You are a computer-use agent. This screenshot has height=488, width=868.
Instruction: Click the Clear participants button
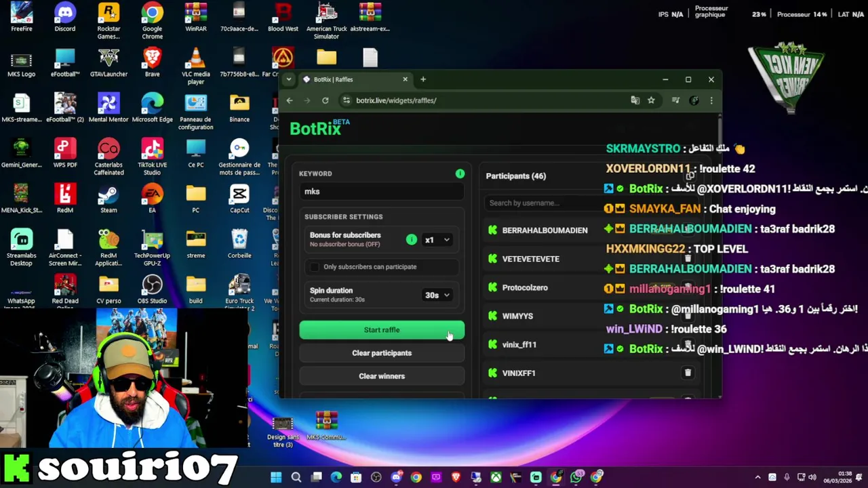pyautogui.click(x=382, y=353)
